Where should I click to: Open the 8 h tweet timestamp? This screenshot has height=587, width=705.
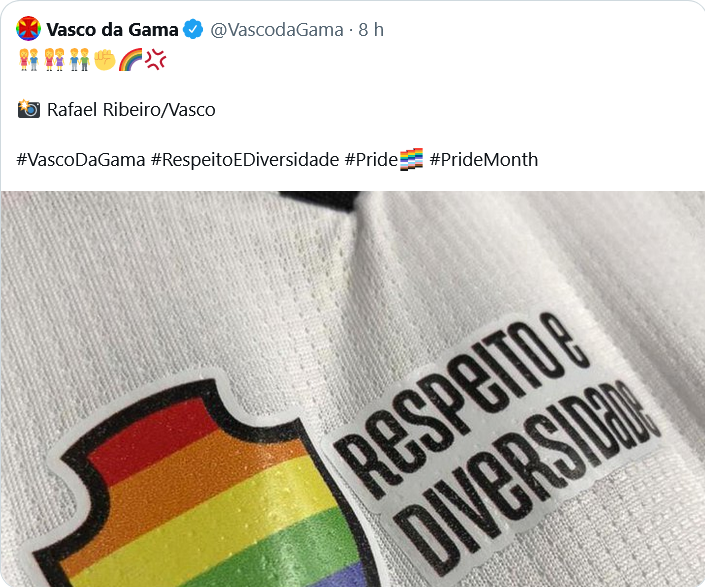tap(371, 30)
